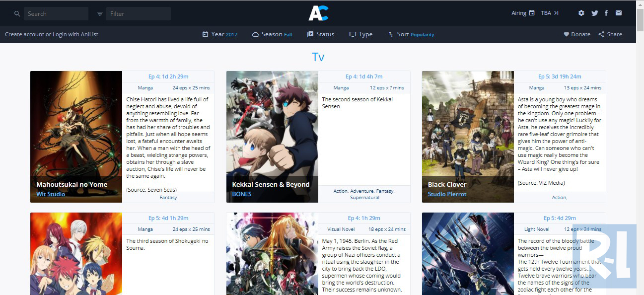This screenshot has height=295, width=644.
Task: Open Mahoutsukai no Yome title
Action: click(72, 184)
